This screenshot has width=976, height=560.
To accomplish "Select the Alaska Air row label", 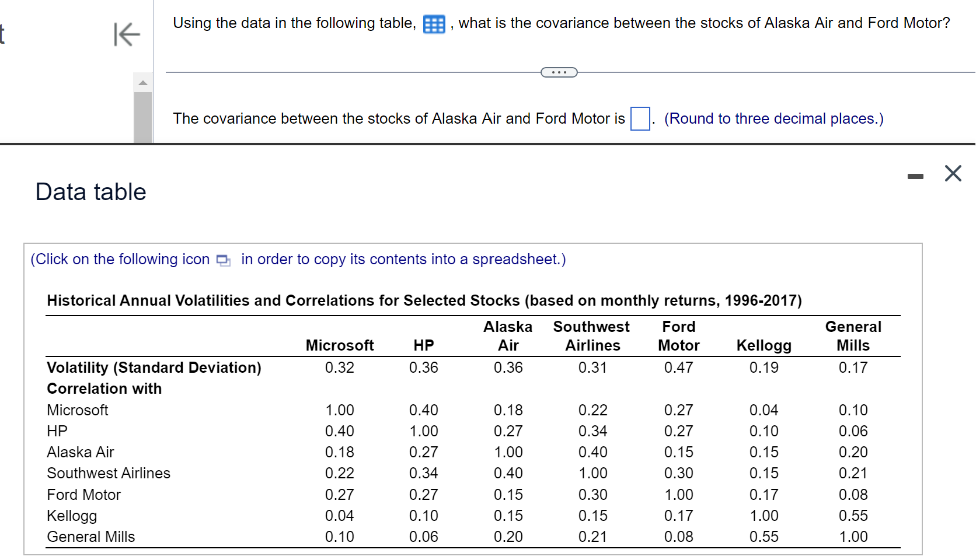I will pos(80,452).
